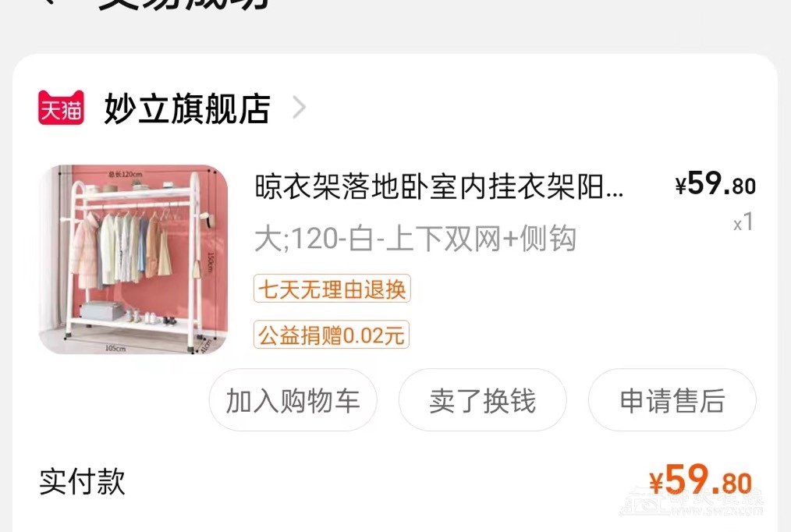Select the spec text 大;120-白-上下双网+侧钩
This screenshot has width=791, height=532.
click(415, 238)
